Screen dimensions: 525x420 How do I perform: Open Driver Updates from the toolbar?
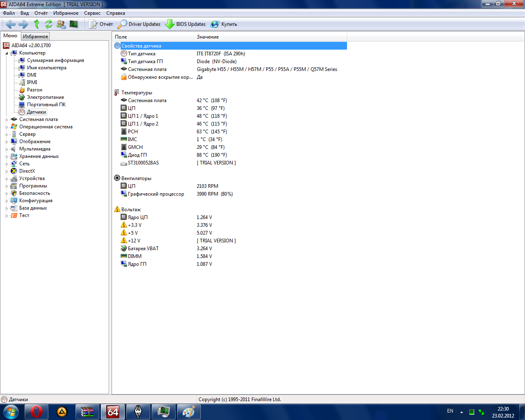139,24
